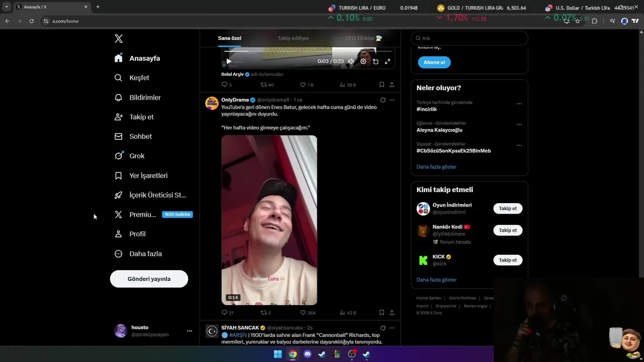Share the Belal Arşiv video post
The width and height of the screenshot is (644, 362).
(x=392, y=85)
